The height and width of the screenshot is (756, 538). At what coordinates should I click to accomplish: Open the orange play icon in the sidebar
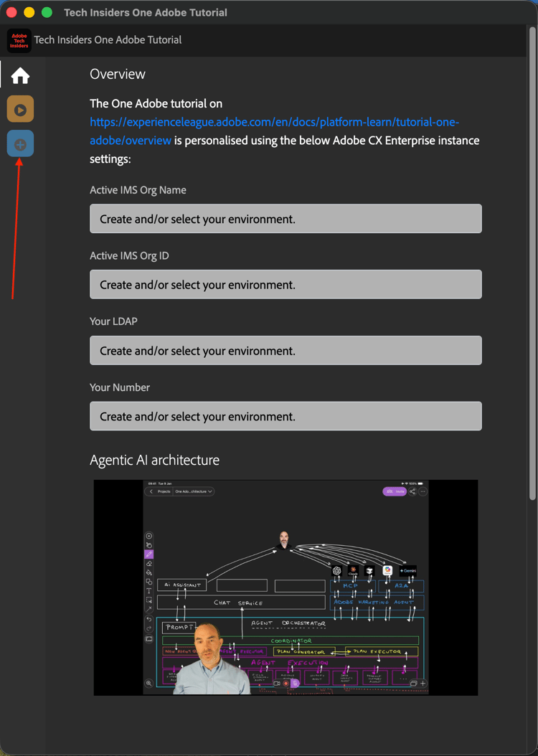pos(20,109)
